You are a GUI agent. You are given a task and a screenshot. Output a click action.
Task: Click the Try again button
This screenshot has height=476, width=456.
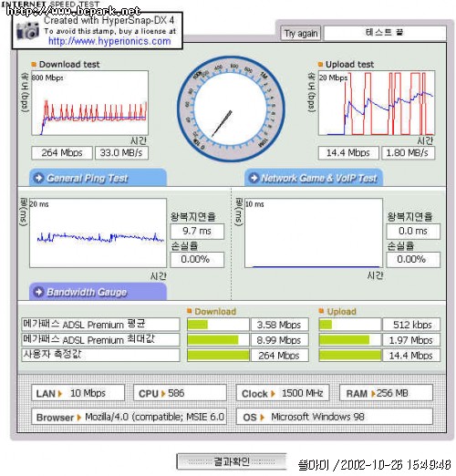301,33
